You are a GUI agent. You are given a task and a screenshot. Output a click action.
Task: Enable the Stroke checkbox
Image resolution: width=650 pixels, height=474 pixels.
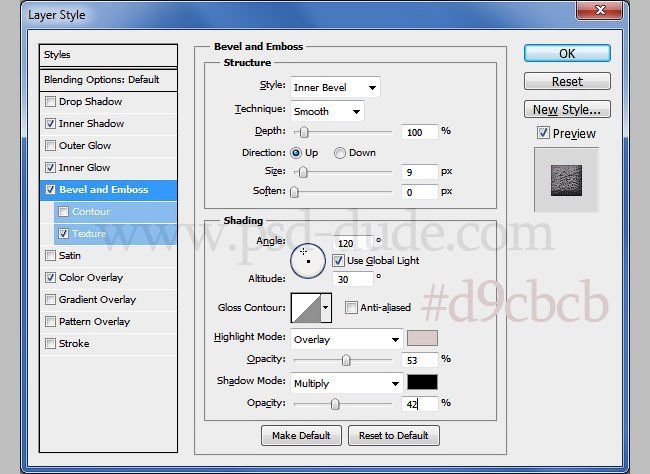pyautogui.click(x=50, y=343)
